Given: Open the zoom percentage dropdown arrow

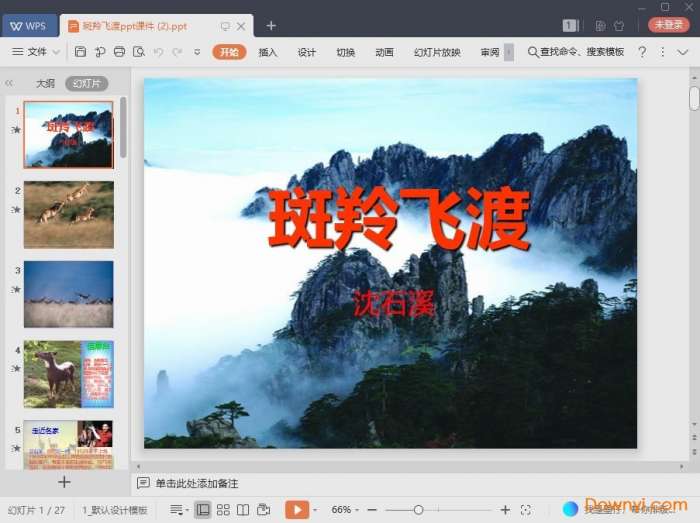Looking at the screenshot, I should [358, 510].
